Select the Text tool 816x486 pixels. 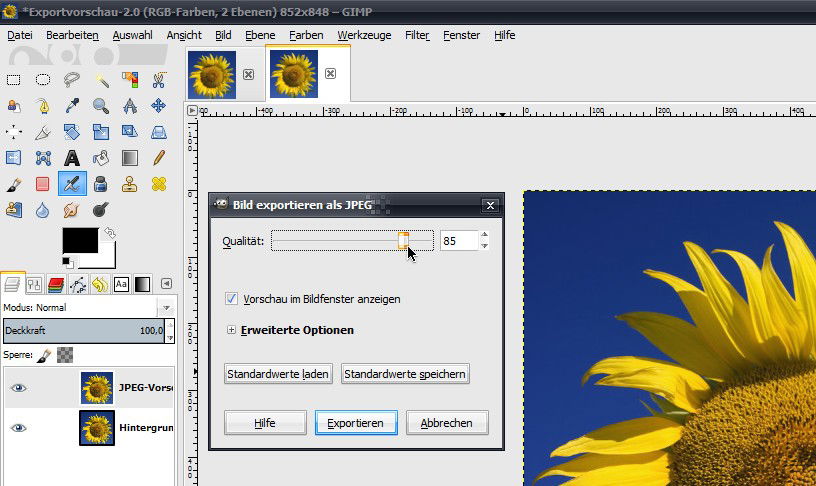tap(72, 158)
